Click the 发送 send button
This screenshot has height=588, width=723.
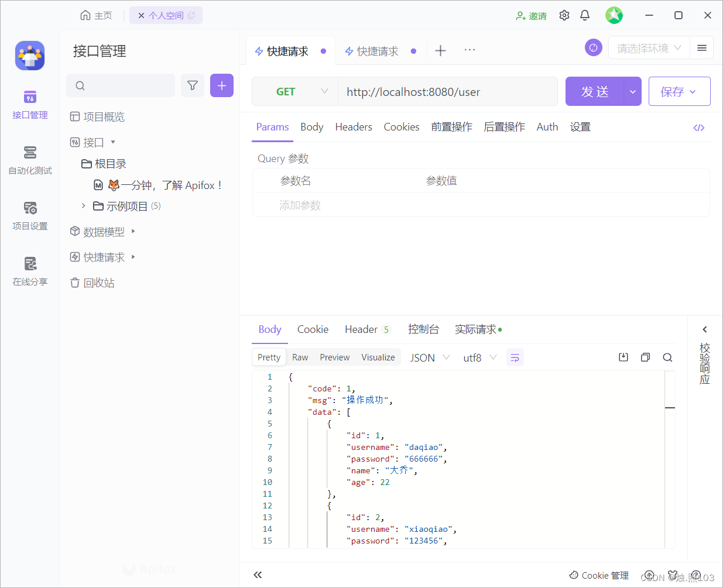[x=595, y=91]
